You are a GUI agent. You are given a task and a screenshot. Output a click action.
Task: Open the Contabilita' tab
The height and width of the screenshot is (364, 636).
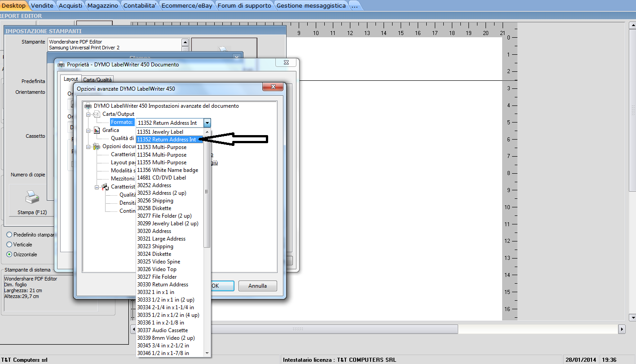tap(140, 5)
